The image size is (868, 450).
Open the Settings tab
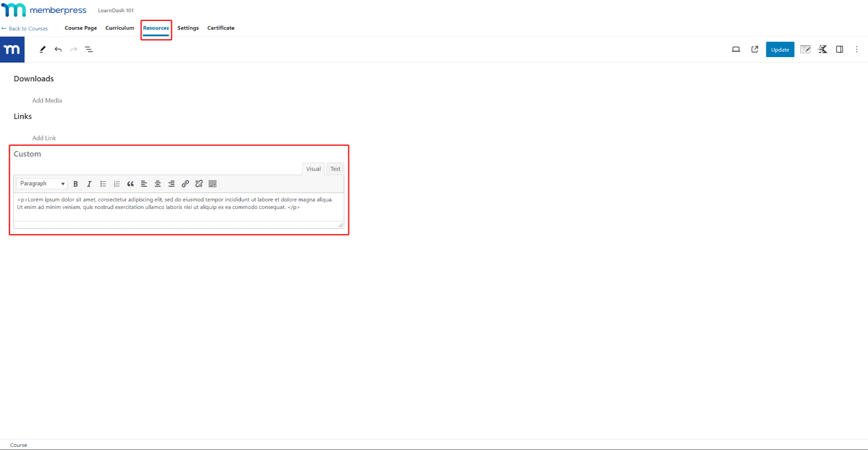click(x=188, y=28)
